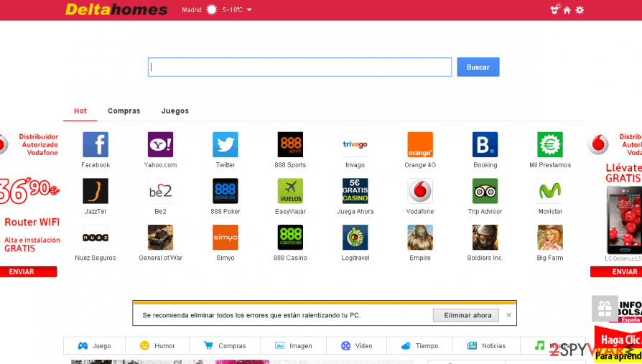The image size is (642, 364).
Task: Click ENVIAR on right Vodafone ad
Action: pos(616,272)
